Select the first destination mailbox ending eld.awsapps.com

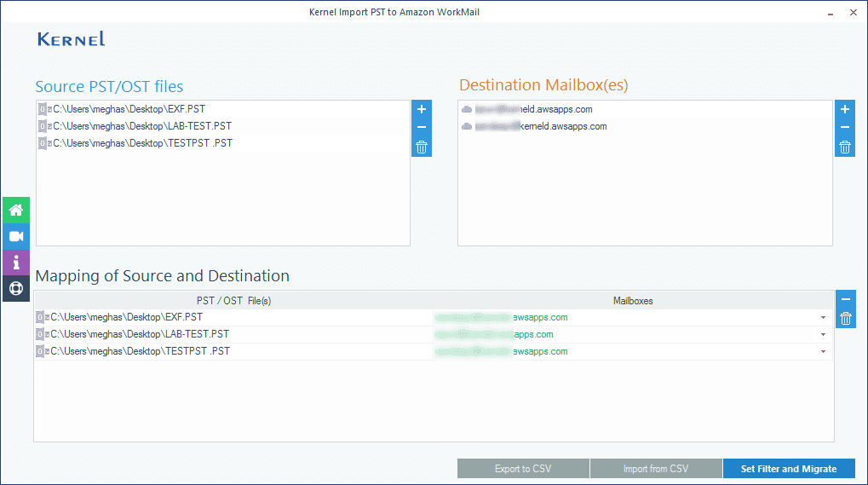[533, 110]
